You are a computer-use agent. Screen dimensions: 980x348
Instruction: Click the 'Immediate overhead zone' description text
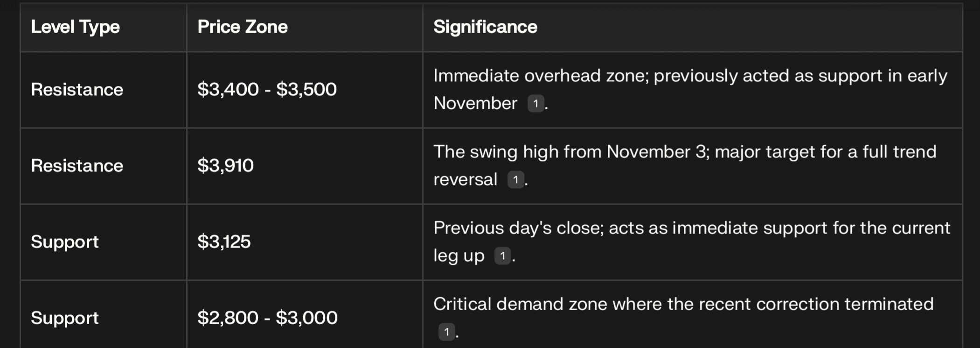coord(541,76)
